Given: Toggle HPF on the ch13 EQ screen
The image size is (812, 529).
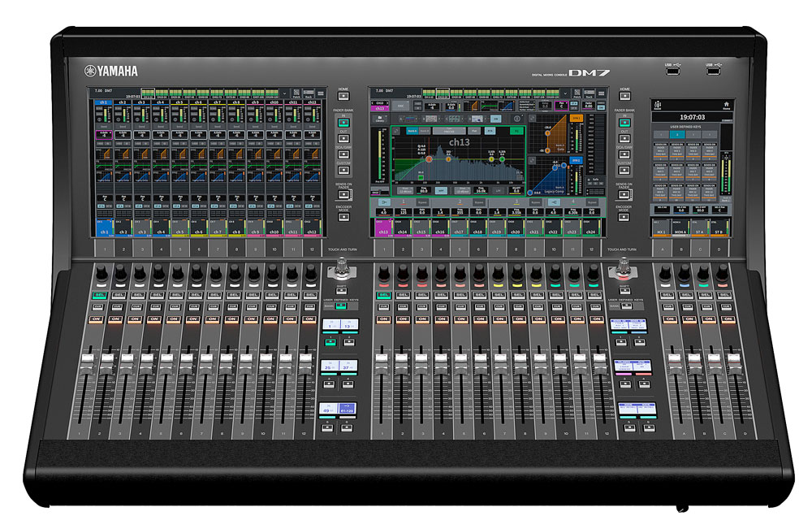Looking at the screenshot, I should pos(441,191).
